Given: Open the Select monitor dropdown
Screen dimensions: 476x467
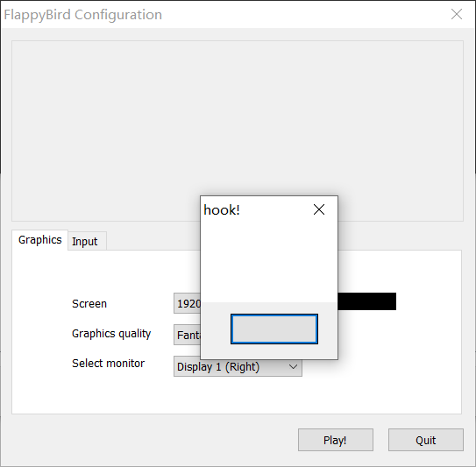Looking at the screenshot, I should pyautogui.click(x=238, y=366).
